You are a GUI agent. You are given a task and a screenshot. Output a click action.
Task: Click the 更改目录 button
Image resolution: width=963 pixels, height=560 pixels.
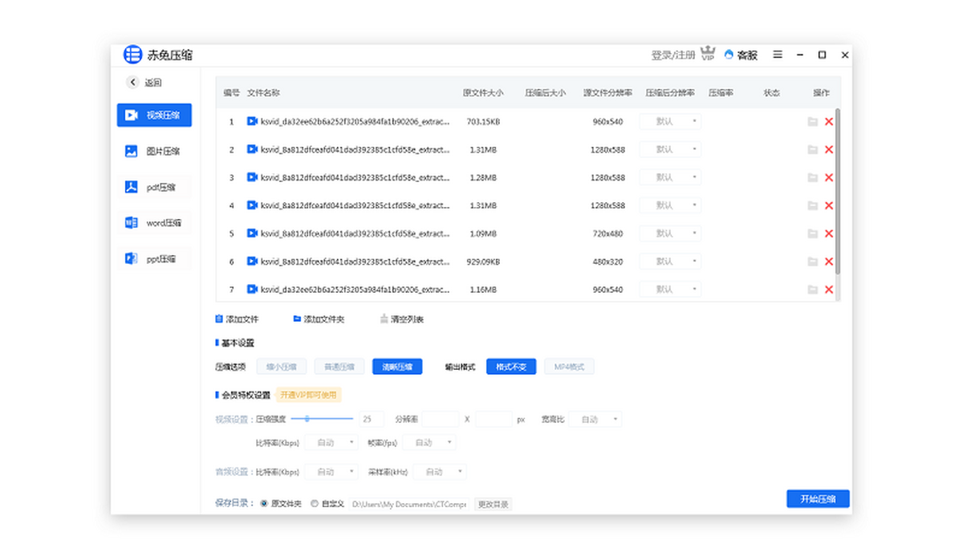click(493, 505)
